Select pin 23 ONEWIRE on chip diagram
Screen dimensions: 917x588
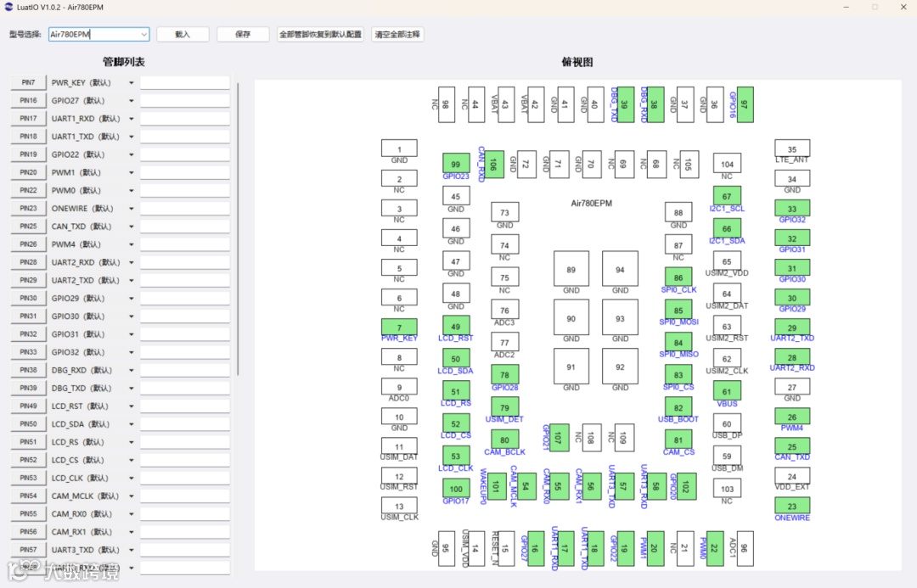pos(792,507)
